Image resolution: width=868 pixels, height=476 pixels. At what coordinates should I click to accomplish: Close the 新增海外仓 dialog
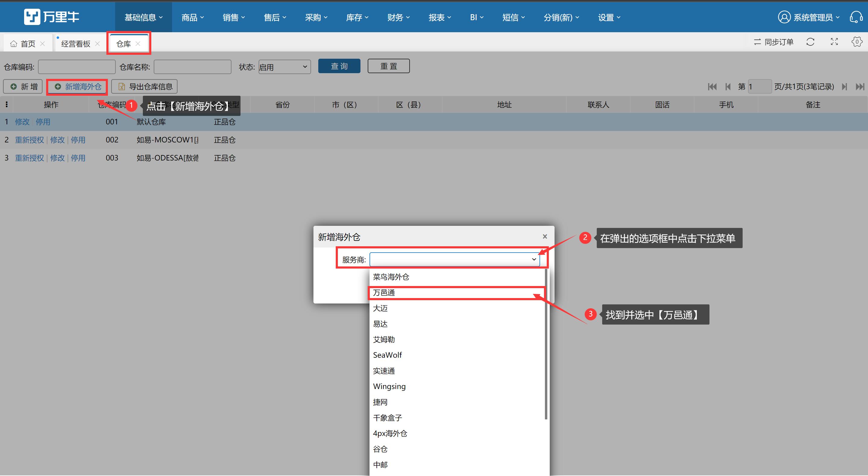[x=545, y=237]
